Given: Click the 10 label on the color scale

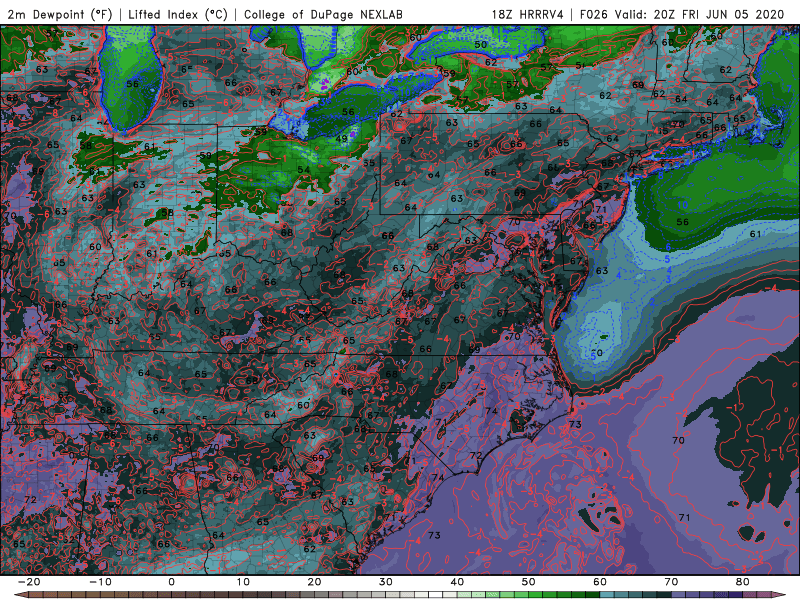Looking at the screenshot, I should coord(243,582).
